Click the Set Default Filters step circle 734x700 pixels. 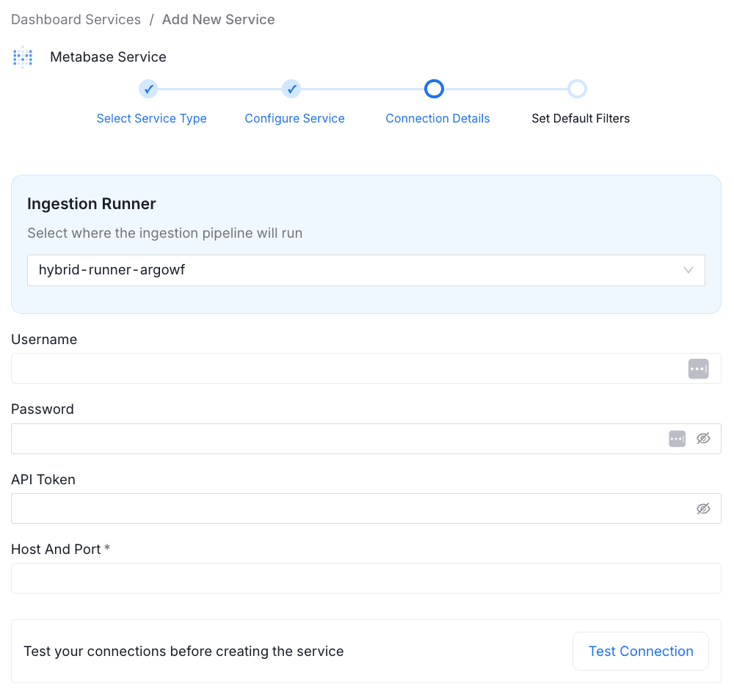577,89
